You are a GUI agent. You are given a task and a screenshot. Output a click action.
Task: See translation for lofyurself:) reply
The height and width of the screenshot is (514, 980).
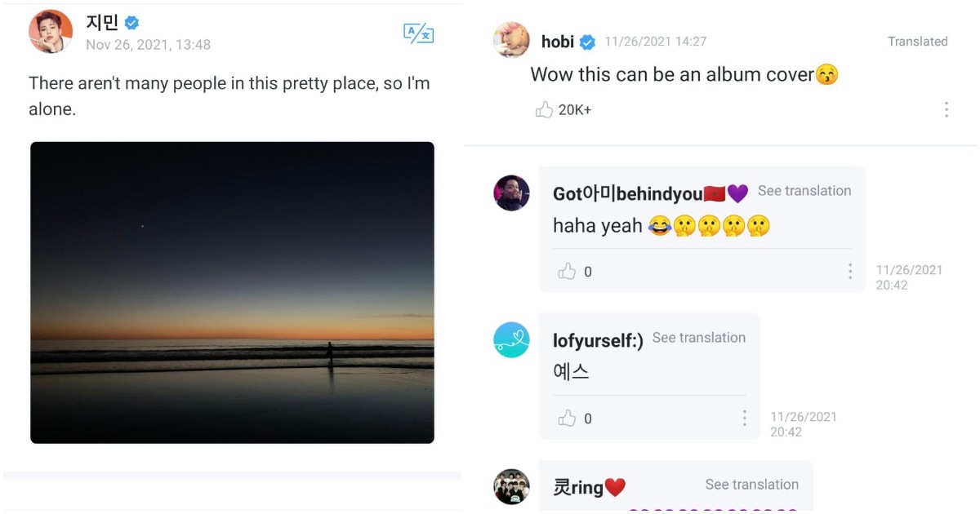point(699,338)
